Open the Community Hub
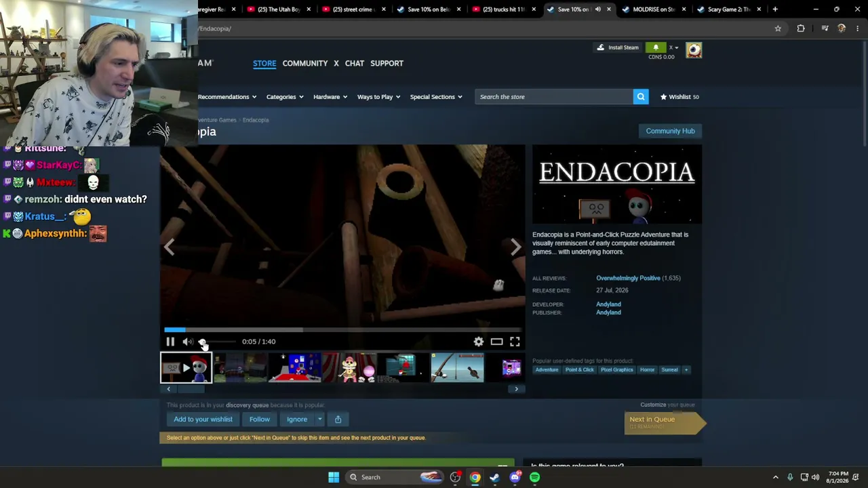Viewport: 868px width, 488px height. click(670, 131)
